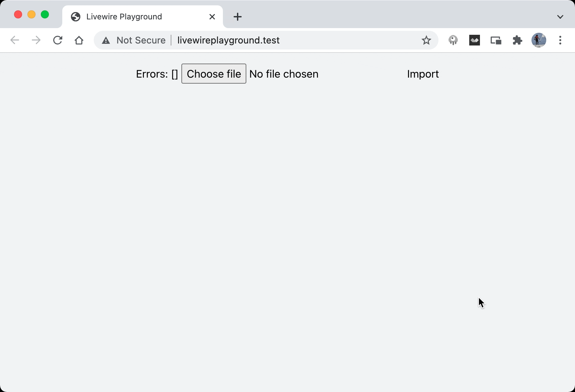Click the Choose file button

(x=214, y=74)
